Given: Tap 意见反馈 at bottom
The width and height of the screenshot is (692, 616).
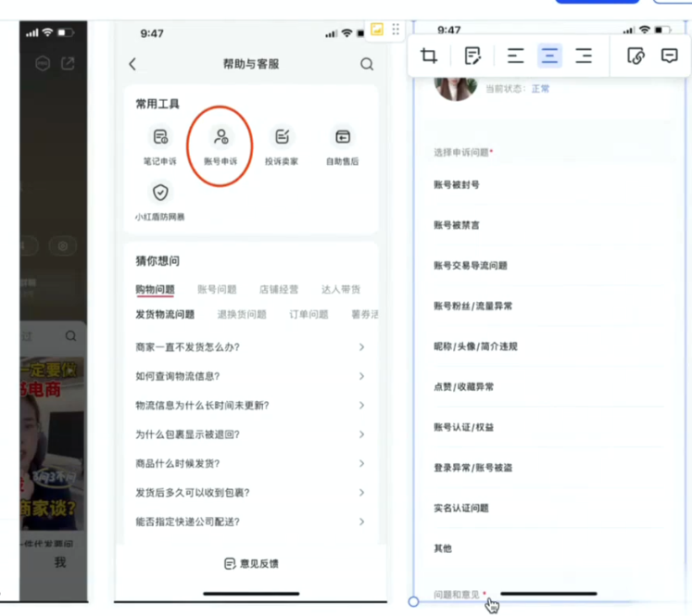Looking at the screenshot, I should pyautogui.click(x=251, y=563).
